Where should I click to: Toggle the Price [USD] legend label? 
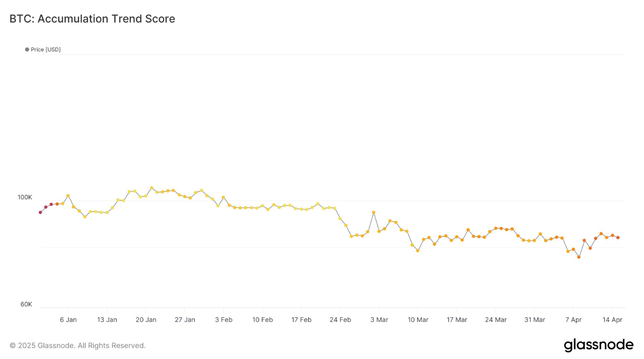click(45, 50)
